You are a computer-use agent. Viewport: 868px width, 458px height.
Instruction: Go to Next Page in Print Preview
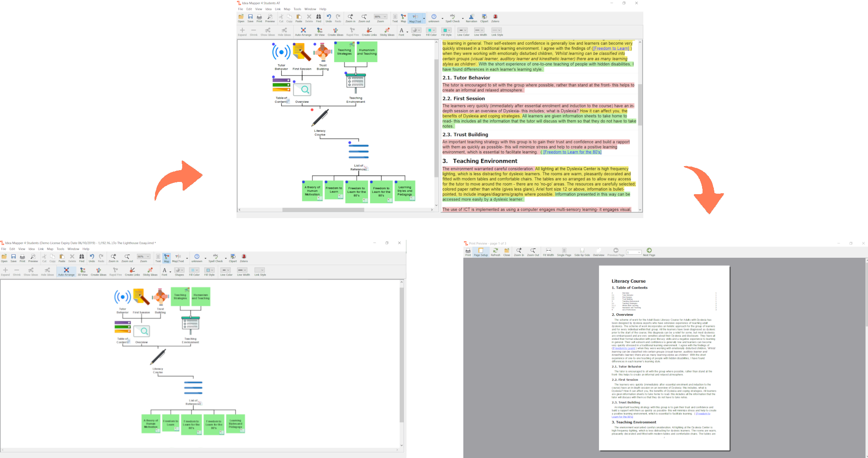point(649,252)
